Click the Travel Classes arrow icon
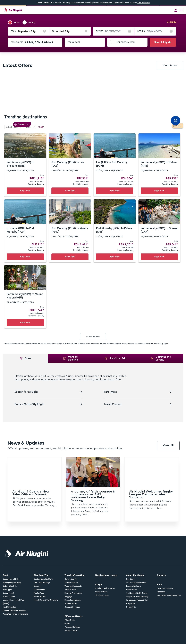This screenshot has height=644, width=186. pyautogui.click(x=170, y=404)
